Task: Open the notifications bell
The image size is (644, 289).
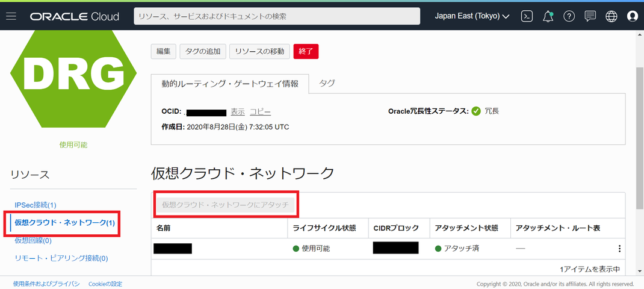Action: [548, 16]
